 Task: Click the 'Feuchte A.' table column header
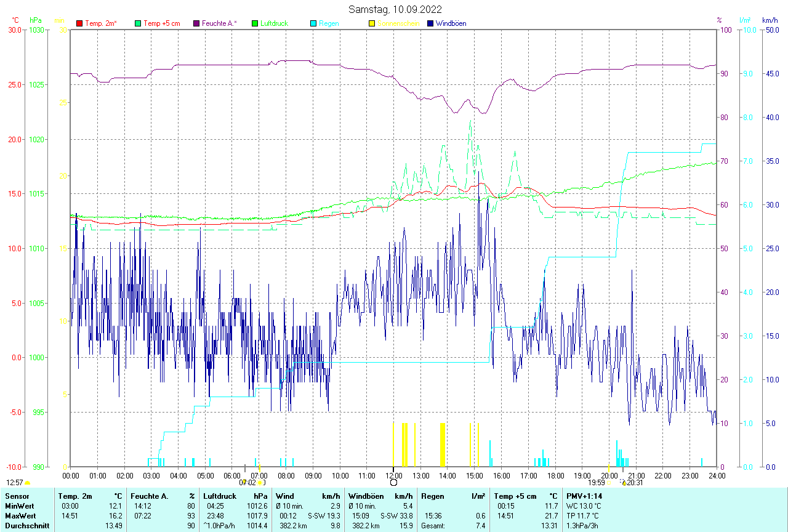tap(150, 496)
